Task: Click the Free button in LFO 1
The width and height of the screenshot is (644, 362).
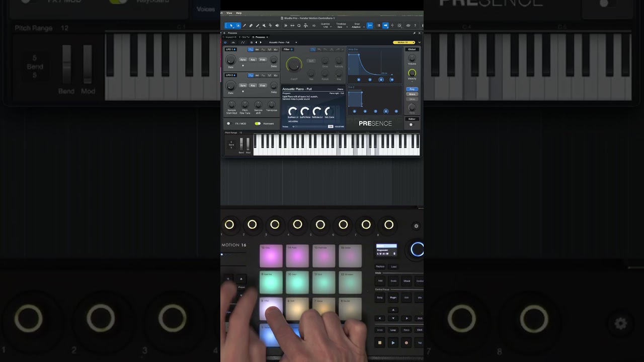Action: click(x=262, y=59)
